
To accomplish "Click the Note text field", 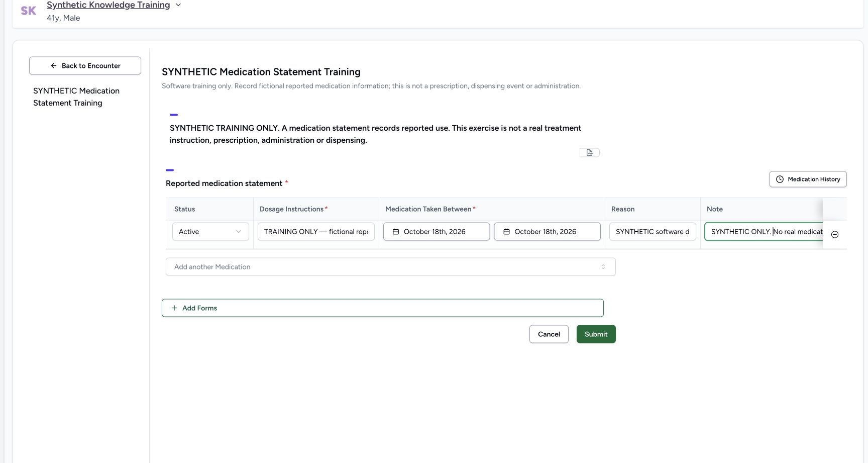I will pos(764,232).
